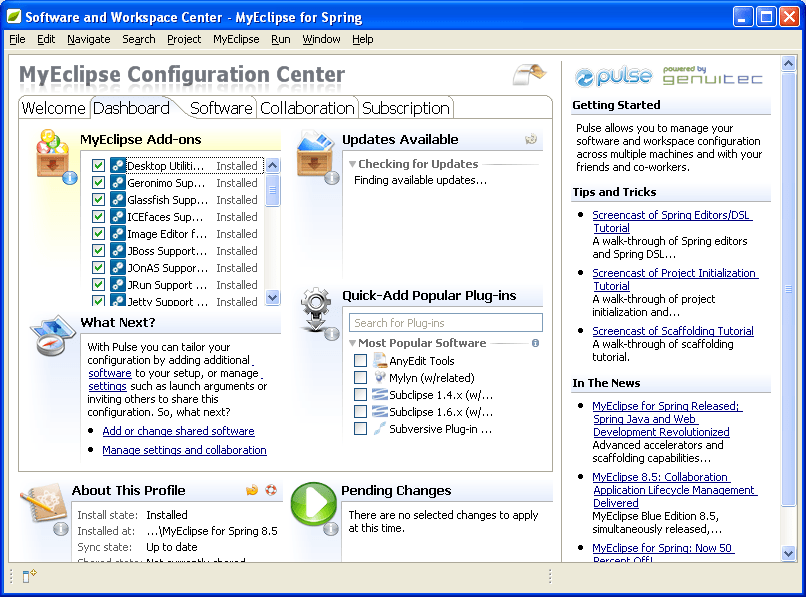Image resolution: width=806 pixels, height=597 pixels.
Task: Click the MyEclipse leaf icon in title bar
Action: click(x=14, y=16)
